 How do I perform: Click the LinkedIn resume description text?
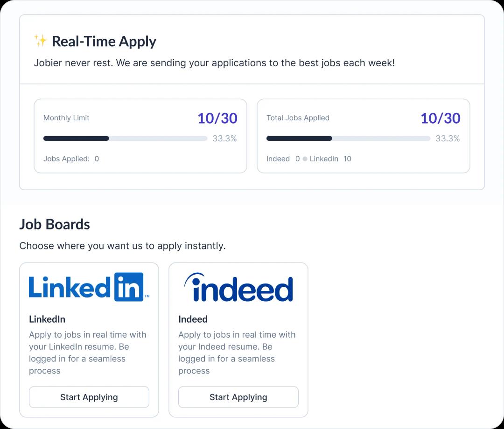point(88,353)
